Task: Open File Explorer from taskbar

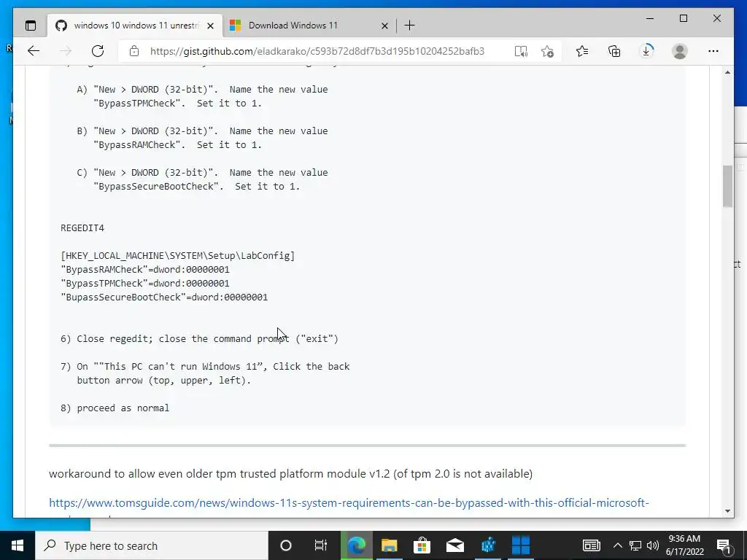Action: (x=390, y=545)
